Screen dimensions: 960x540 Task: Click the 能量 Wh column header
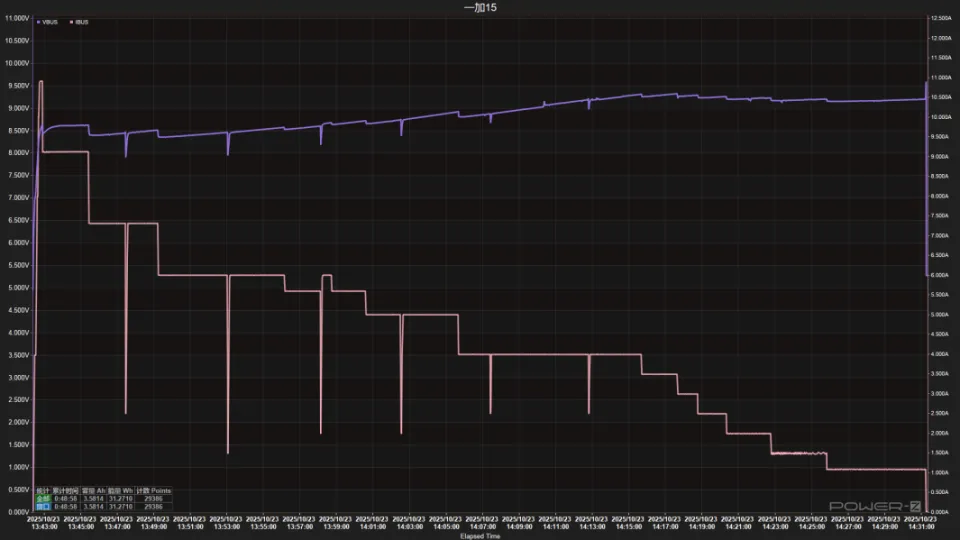[x=121, y=491]
